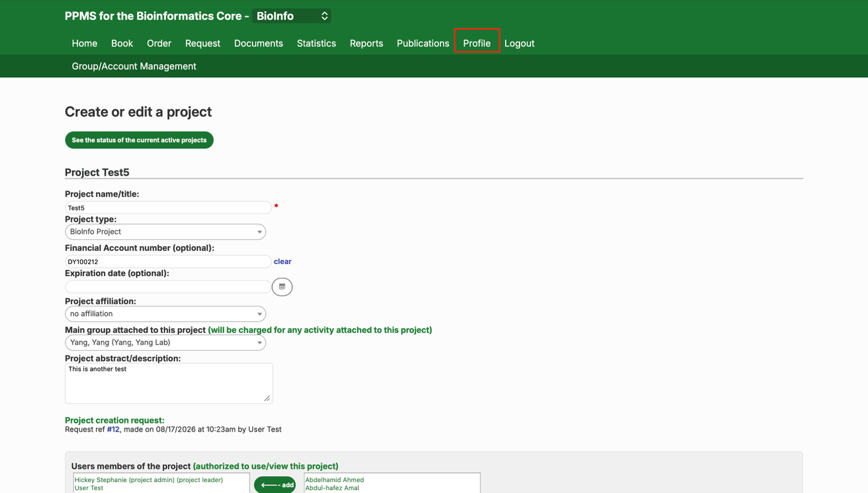Click Logout in the navigation bar
The image size is (868, 493).
[x=519, y=43]
